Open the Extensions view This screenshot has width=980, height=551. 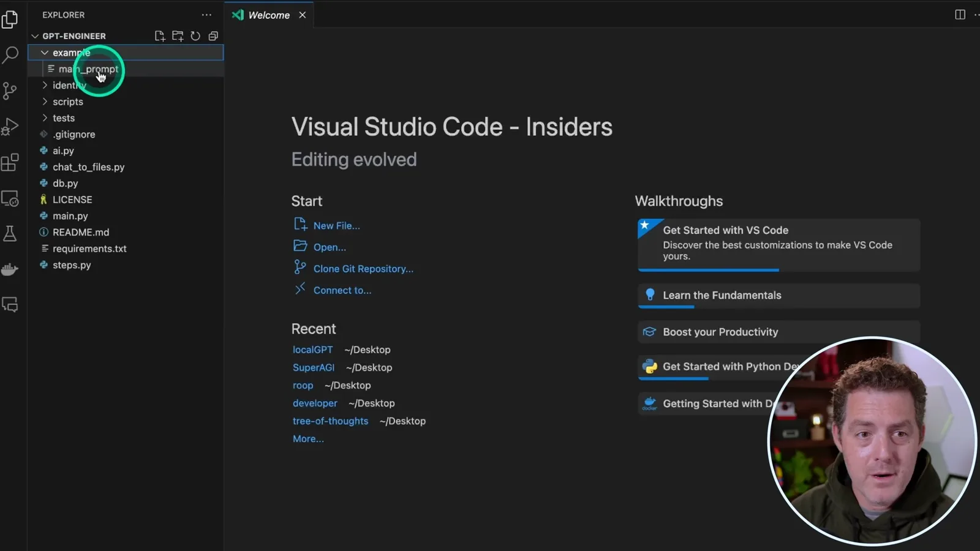(x=10, y=162)
